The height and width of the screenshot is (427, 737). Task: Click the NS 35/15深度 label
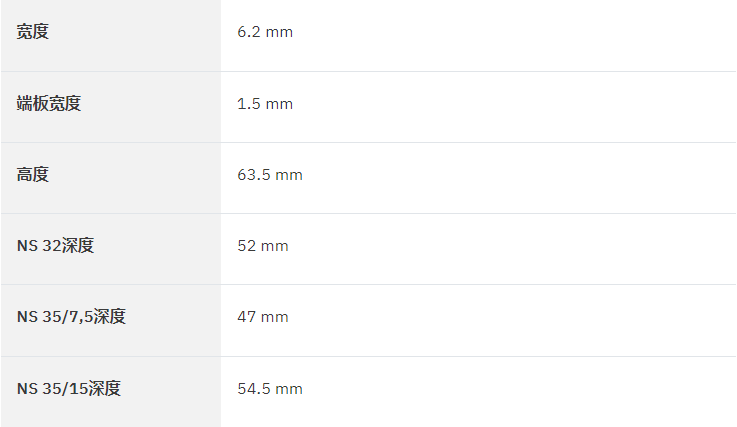point(69,388)
